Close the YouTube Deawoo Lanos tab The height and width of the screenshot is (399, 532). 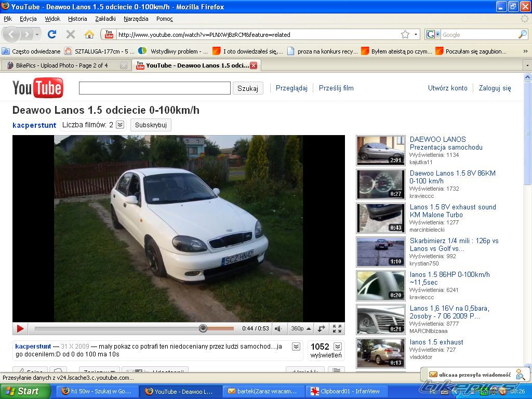point(254,65)
